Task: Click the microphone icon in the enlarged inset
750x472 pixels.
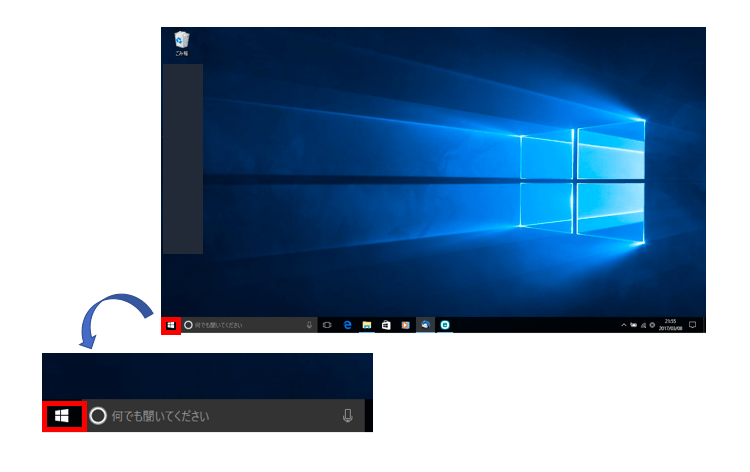Action: pyautogui.click(x=348, y=416)
